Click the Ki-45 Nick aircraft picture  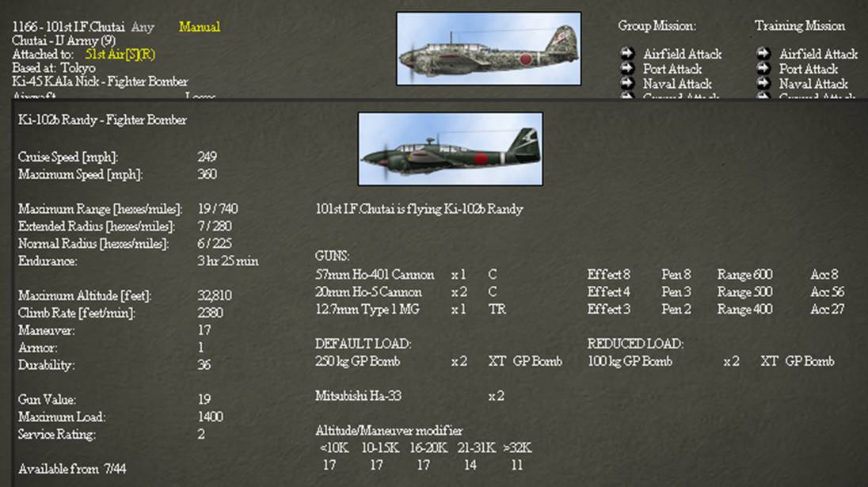click(486, 49)
